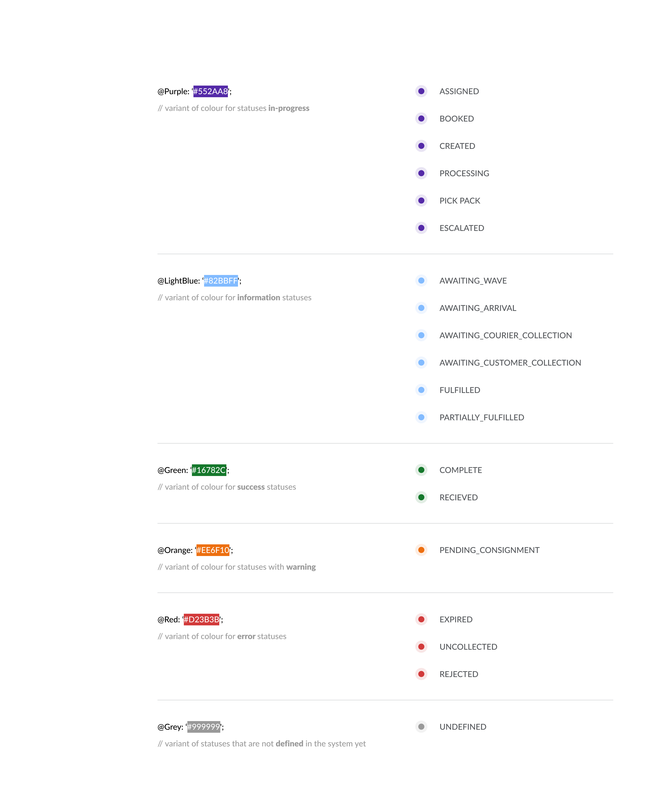This screenshot has width=672, height=794.
Task: Select the red dot beside EXPIRED
Action: coord(421,620)
